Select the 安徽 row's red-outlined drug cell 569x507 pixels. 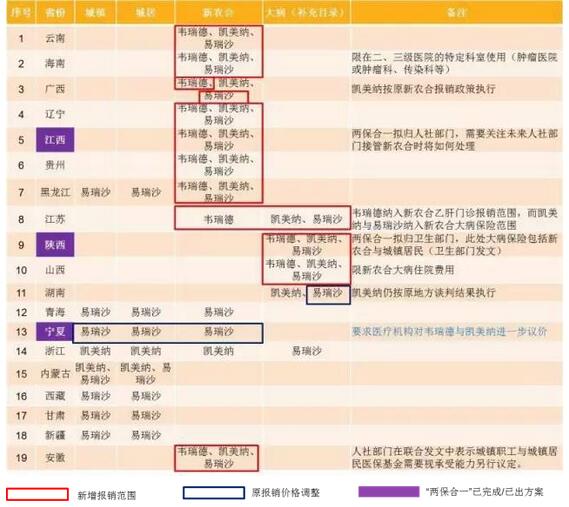(217, 458)
